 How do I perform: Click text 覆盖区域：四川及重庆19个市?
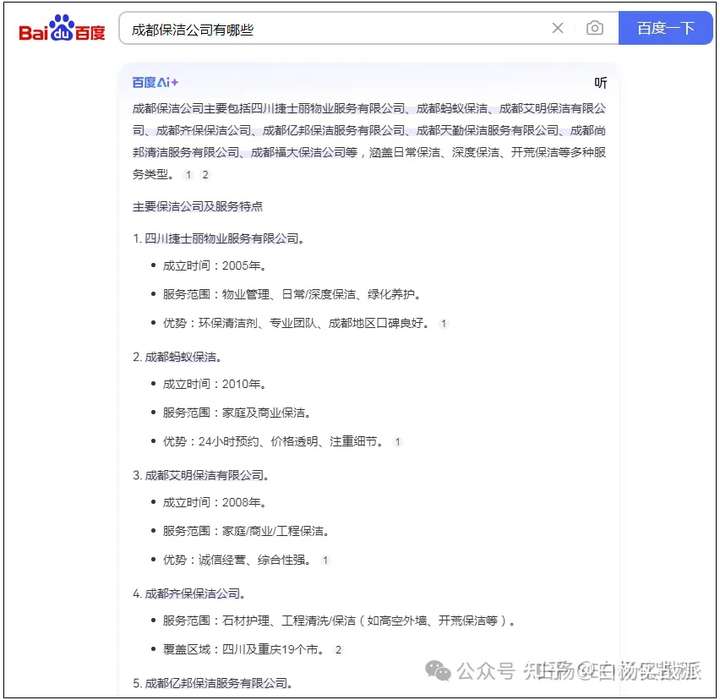(243, 649)
